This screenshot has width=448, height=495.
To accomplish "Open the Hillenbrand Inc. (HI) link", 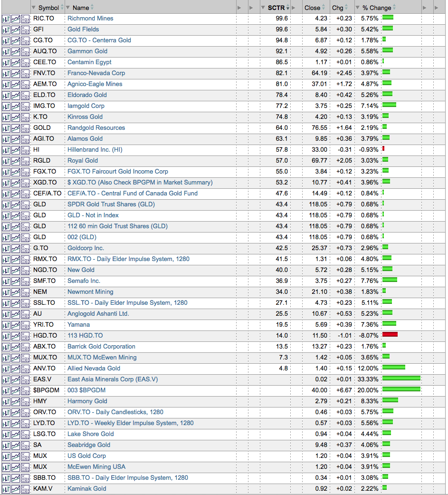I will [x=95, y=150].
